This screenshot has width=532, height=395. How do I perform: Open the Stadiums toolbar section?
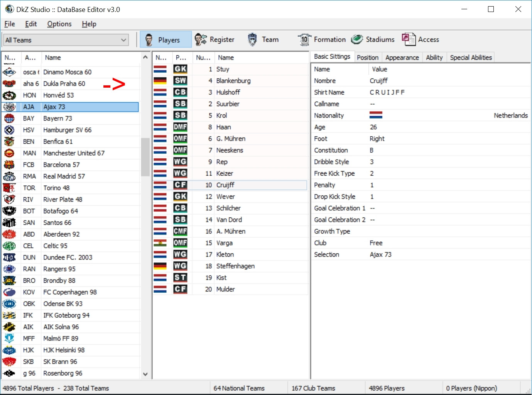(x=373, y=39)
